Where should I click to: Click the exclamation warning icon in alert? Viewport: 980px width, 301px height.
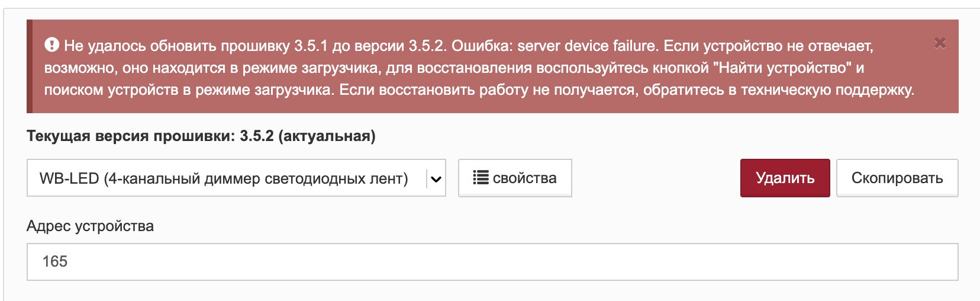tap(52, 44)
